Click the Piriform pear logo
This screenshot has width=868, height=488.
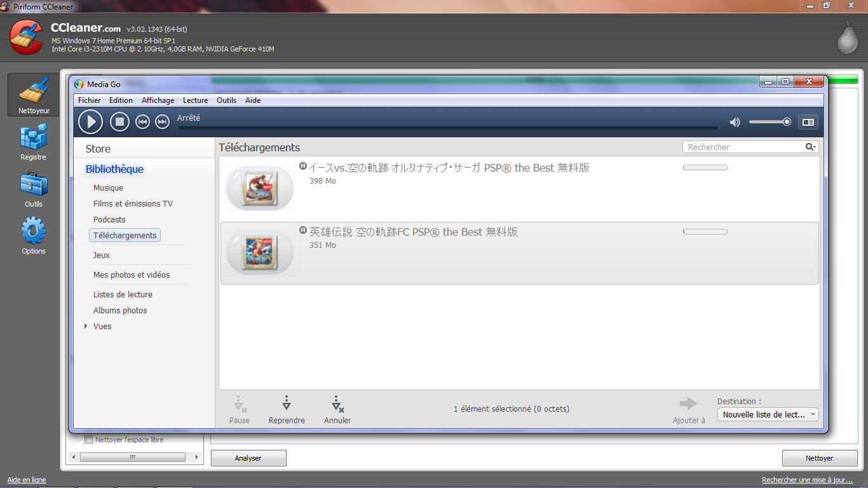(x=847, y=37)
